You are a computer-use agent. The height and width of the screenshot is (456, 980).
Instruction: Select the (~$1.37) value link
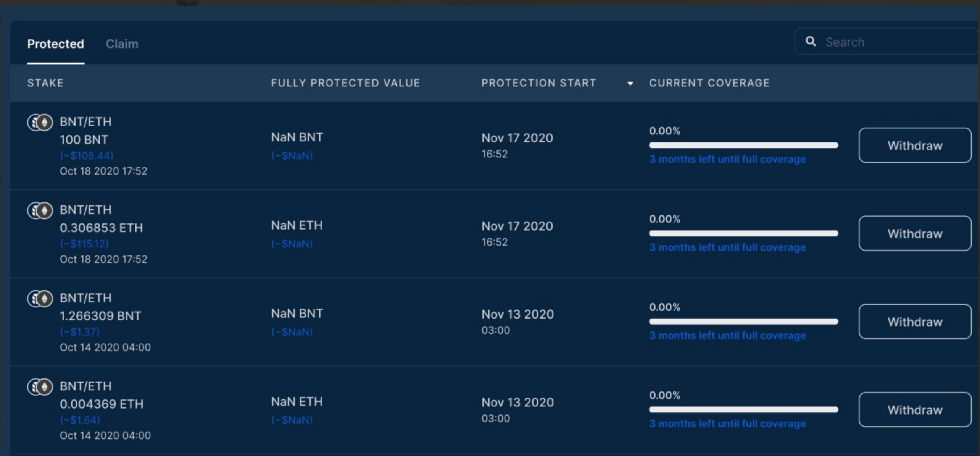point(80,331)
